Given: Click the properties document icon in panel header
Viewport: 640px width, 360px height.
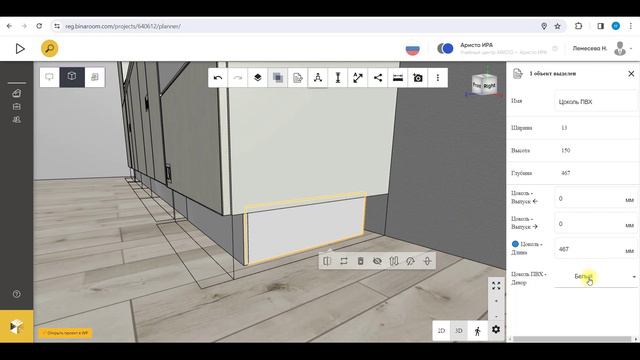Looking at the screenshot, I should click(518, 74).
